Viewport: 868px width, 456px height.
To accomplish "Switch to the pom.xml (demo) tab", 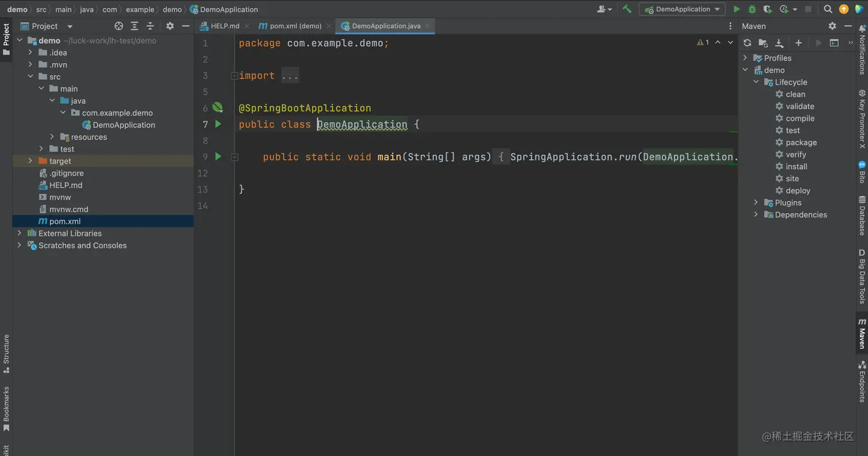I will (x=295, y=26).
